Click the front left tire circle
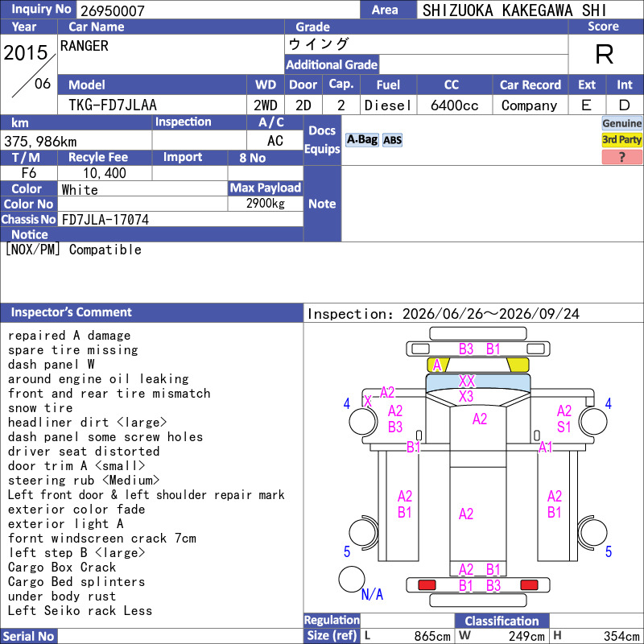Viewport: 644px width, 644px height. click(363, 421)
